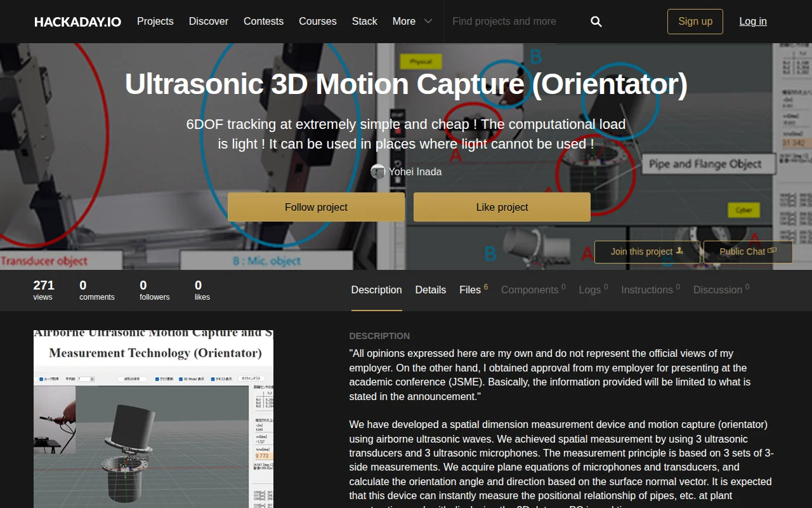Click the magnifying glass search icon
Image resolution: width=812 pixels, height=508 pixels.
[596, 22]
